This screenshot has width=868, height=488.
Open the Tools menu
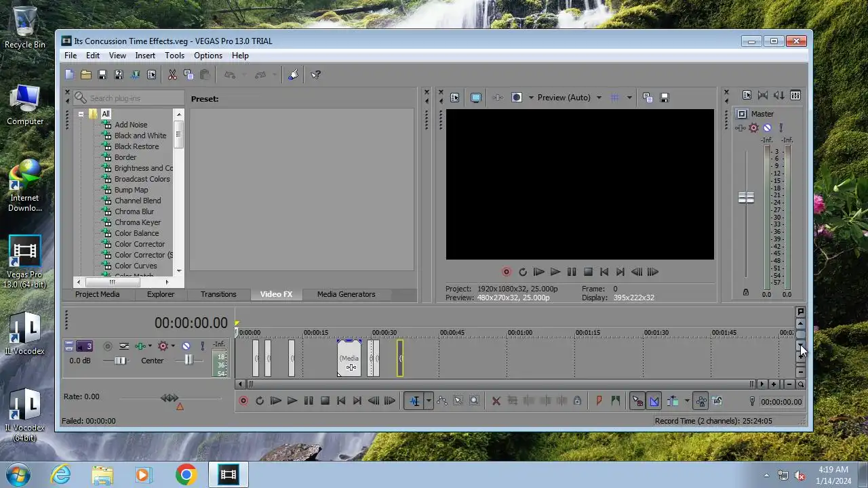click(x=174, y=56)
